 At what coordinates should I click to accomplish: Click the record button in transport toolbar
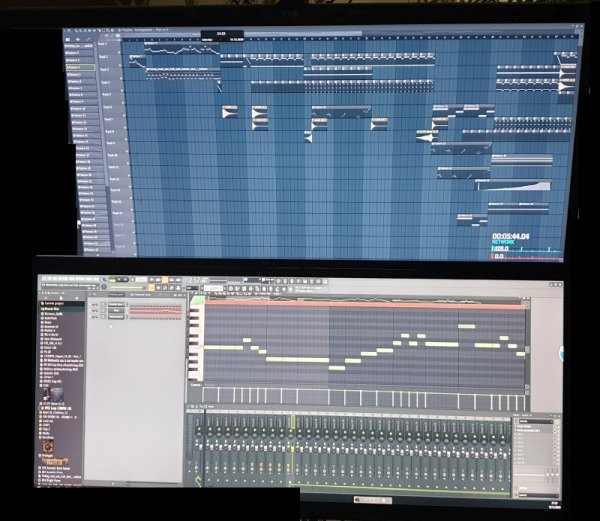(x=126, y=280)
